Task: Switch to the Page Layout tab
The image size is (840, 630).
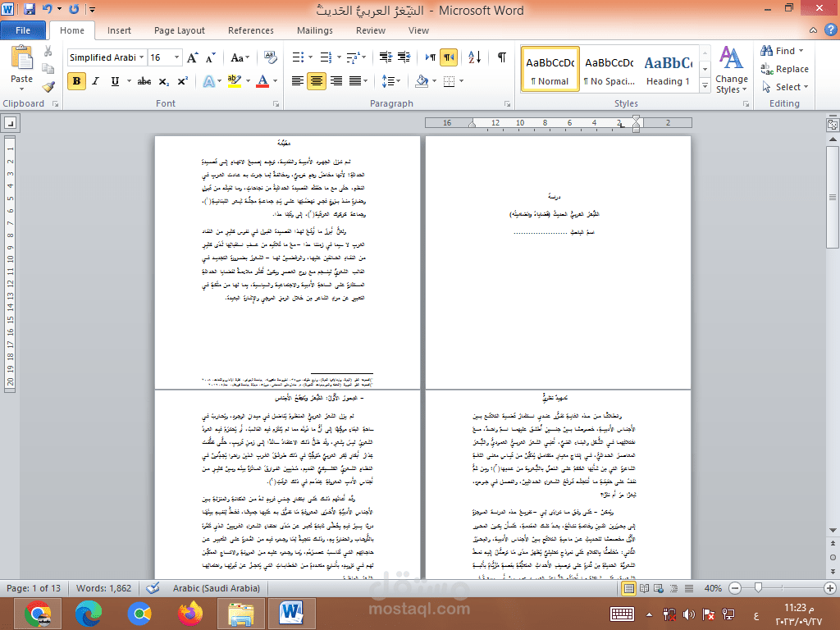Action: click(180, 30)
